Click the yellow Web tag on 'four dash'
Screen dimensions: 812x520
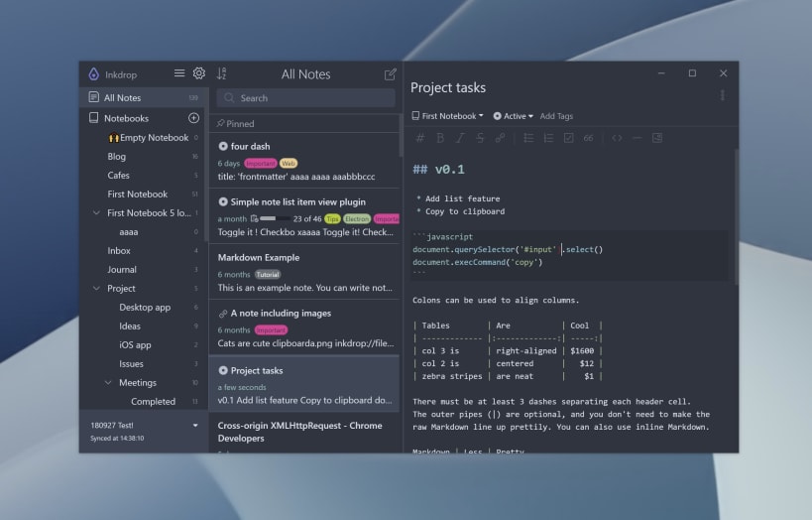(x=289, y=164)
